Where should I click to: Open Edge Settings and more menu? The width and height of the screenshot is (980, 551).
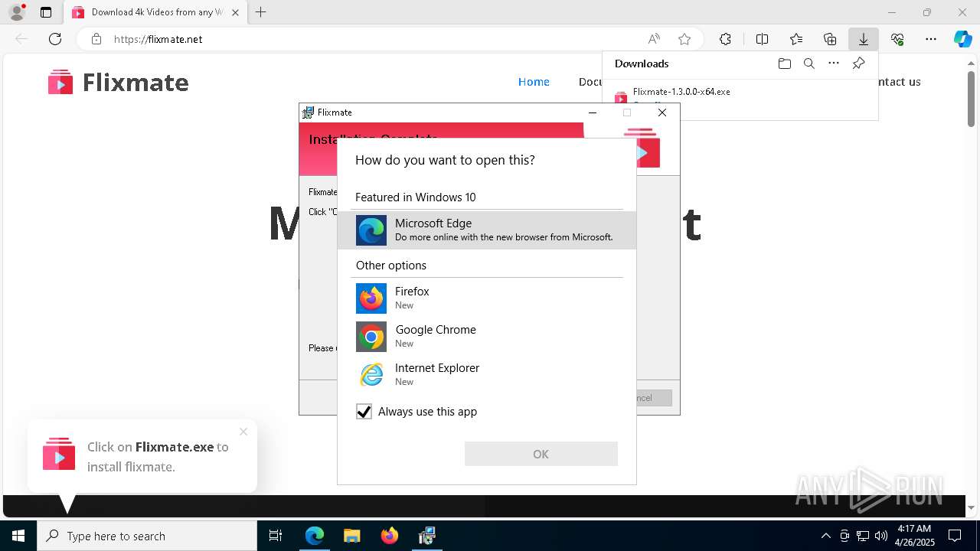click(931, 39)
